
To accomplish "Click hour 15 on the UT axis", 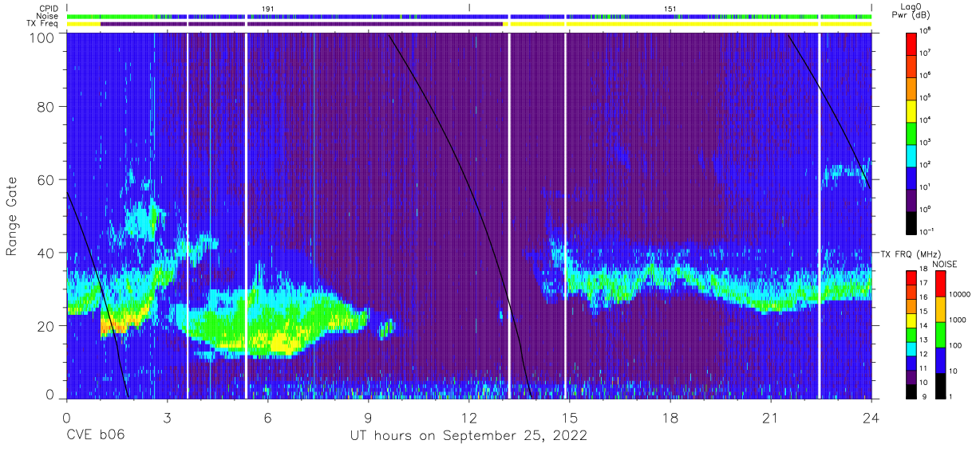I will pos(569,418).
